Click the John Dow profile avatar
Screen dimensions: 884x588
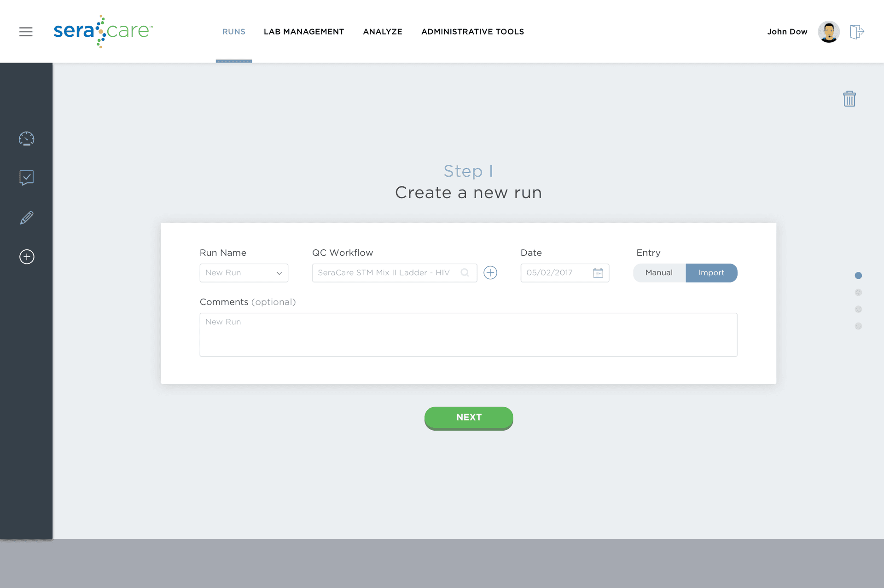(829, 32)
